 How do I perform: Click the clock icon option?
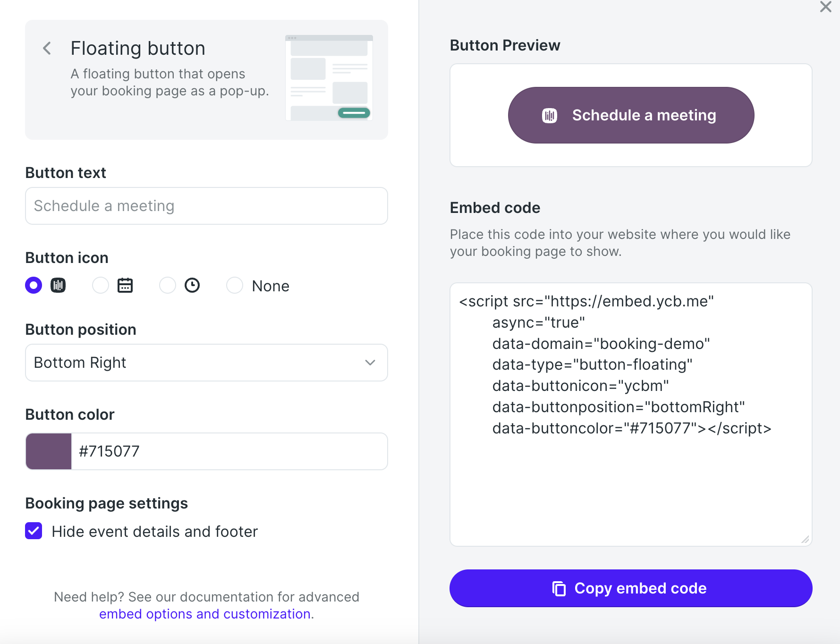[192, 285]
